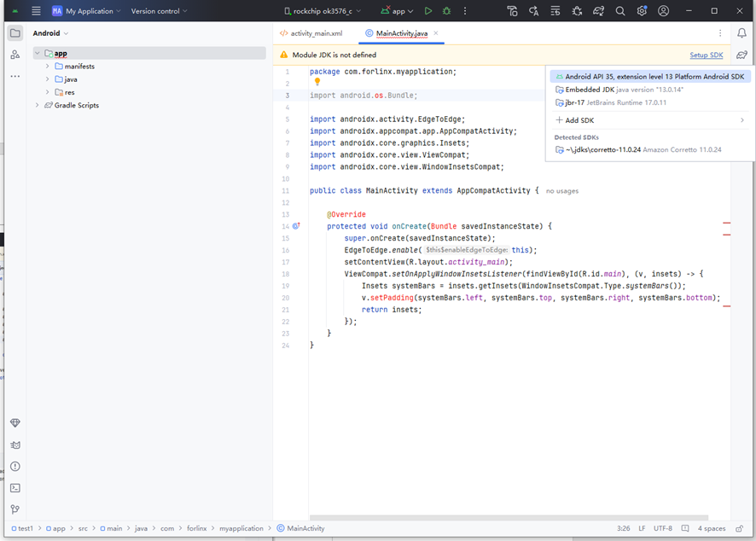Toggle the Project tool window
Viewport: 756px width, 541px height.
(x=15, y=33)
